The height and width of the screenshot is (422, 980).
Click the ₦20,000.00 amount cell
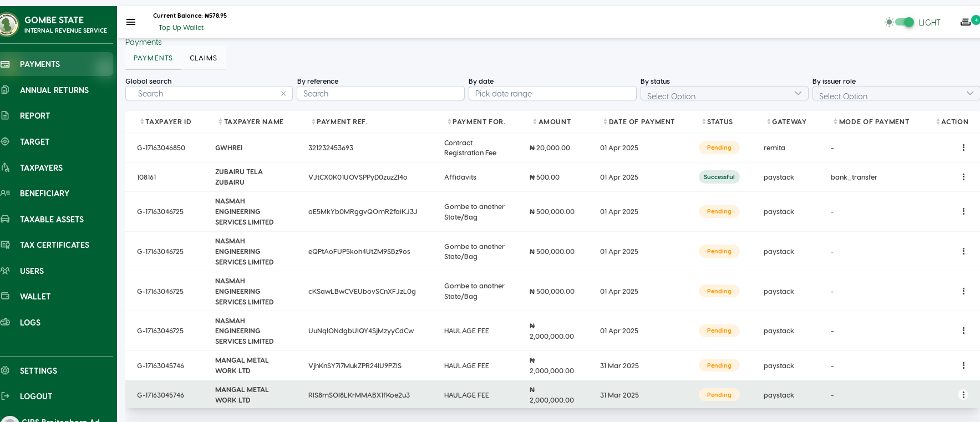[550, 148]
